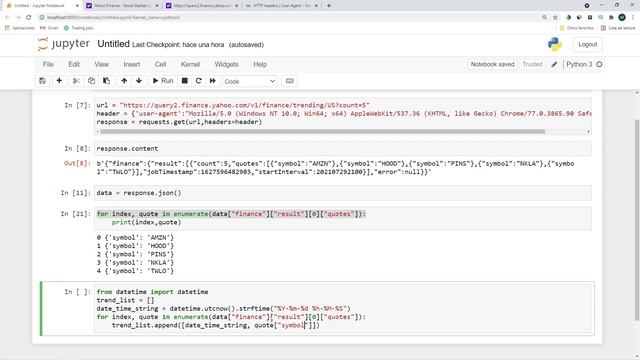The height and width of the screenshot is (360, 640).
Task: Click the Logout button
Action: point(587,44)
